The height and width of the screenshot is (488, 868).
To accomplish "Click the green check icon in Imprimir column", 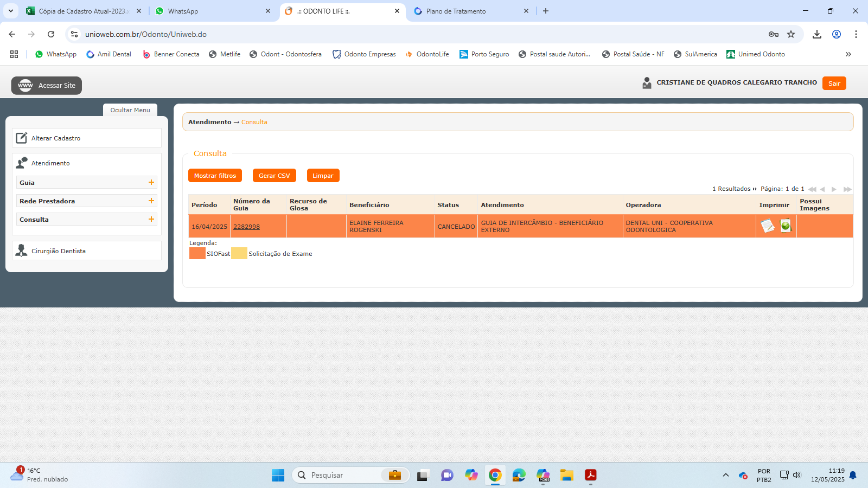I will click(x=785, y=226).
